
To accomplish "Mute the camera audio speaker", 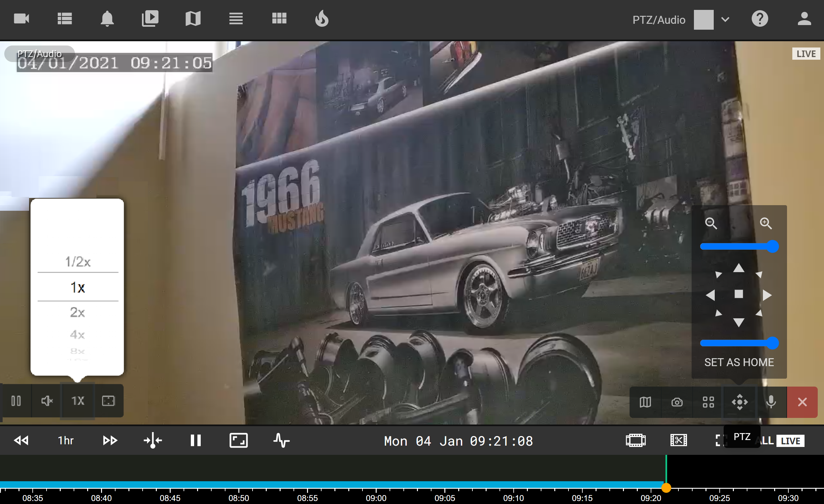I will [x=47, y=401].
